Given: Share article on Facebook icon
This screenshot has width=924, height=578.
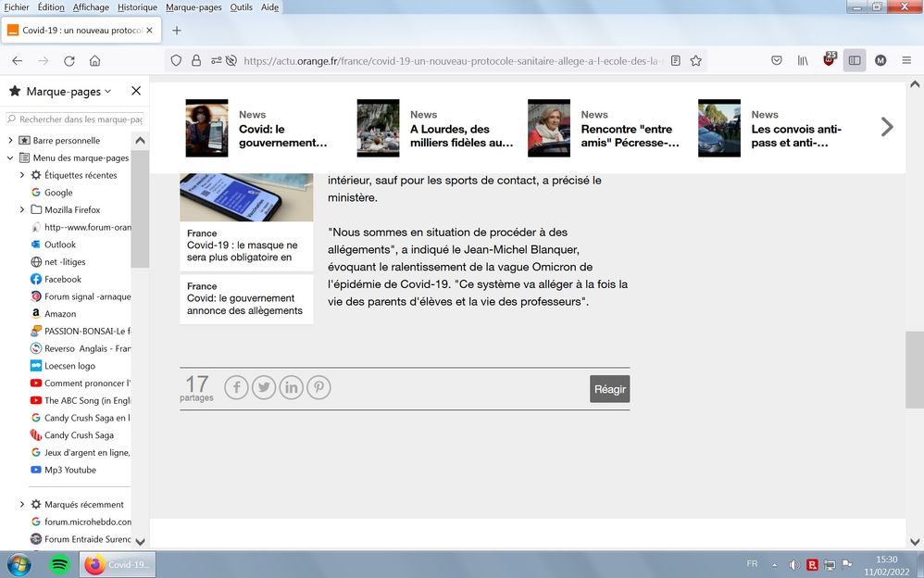Looking at the screenshot, I should point(236,387).
